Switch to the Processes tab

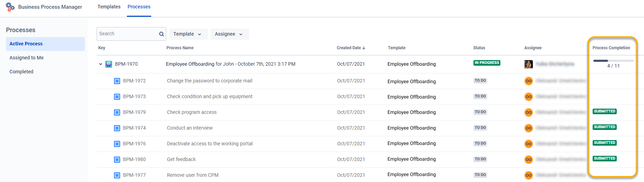tap(139, 7)
